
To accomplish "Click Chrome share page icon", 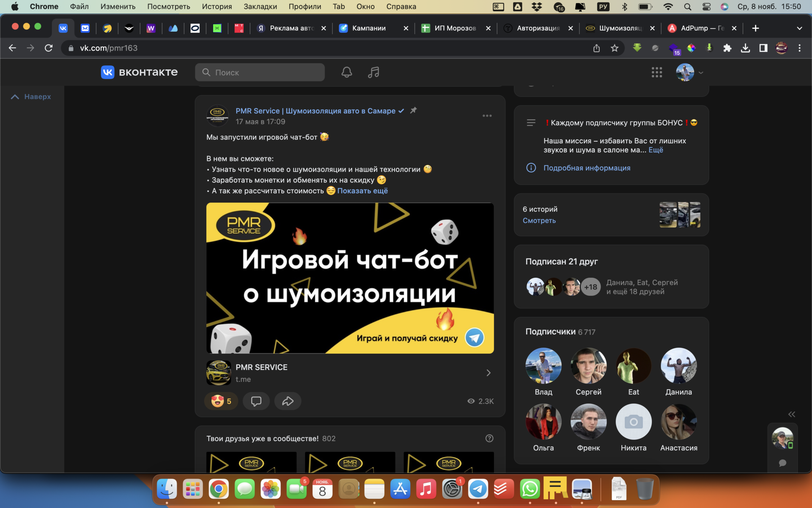I will coord(596,48).
